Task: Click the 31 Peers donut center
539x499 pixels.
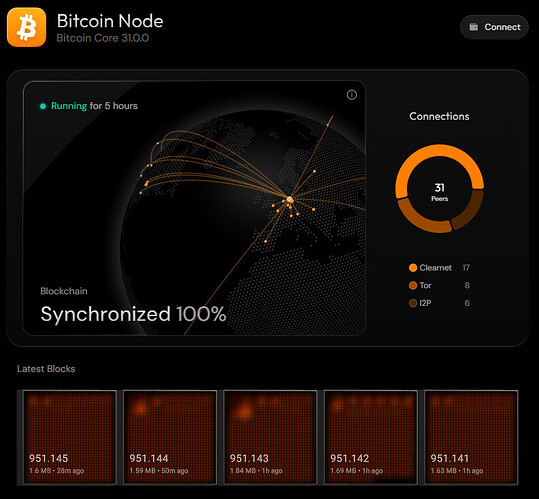Action: 439,192
